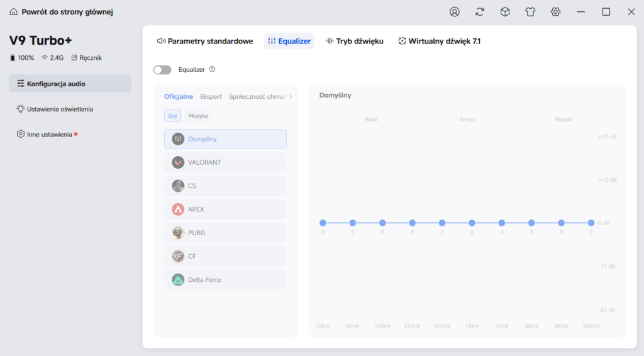Click the 1KHz equalizer band point
The height and width of the screenshot is (356, 644).
point(472,223)
